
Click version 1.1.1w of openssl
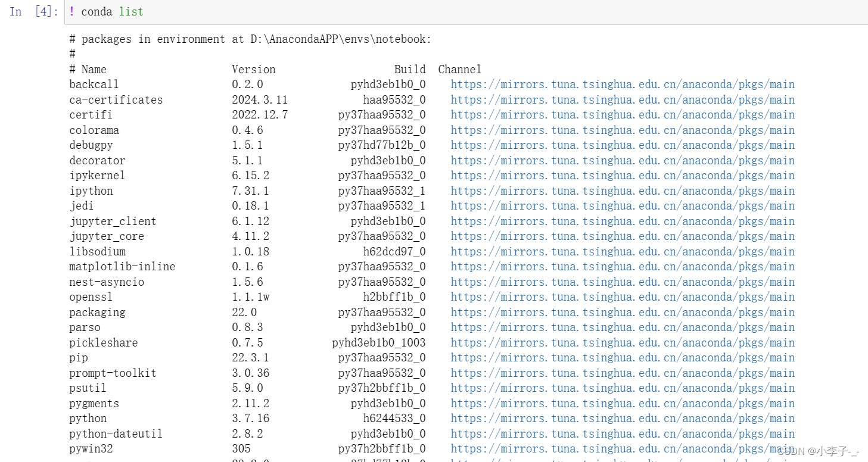[x=250, y=297]
